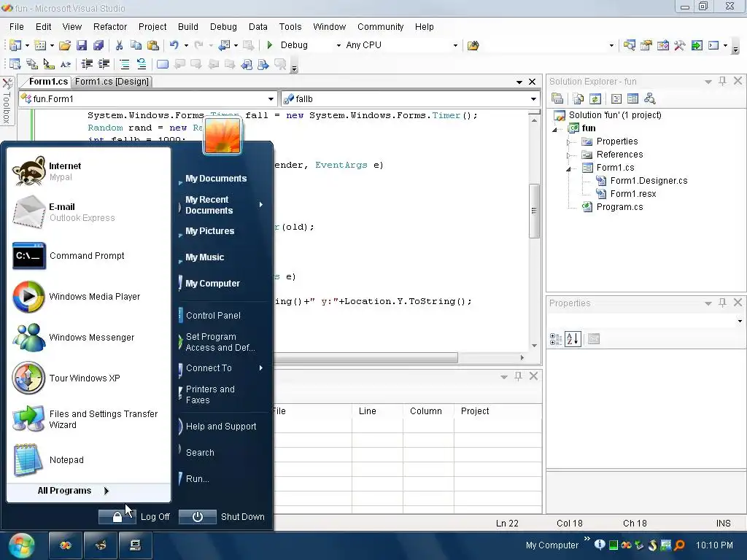Click the Cut scissors icon
Screen dimensions: 747x560
coord(119,45)
